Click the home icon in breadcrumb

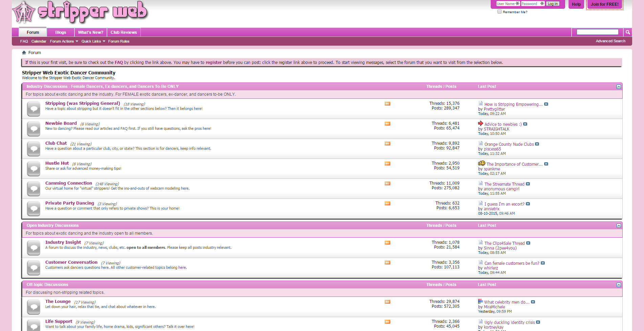pos(24,53)
